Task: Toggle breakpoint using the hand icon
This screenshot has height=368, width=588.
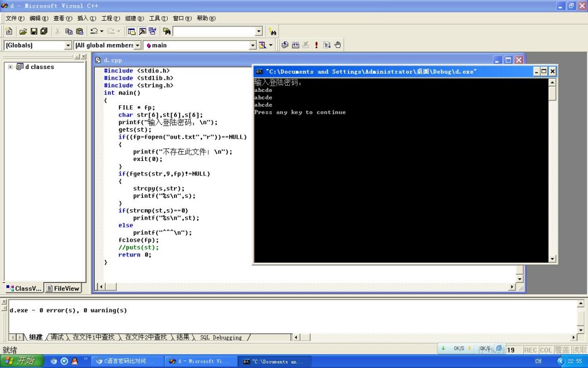Action: pos(338,45)
